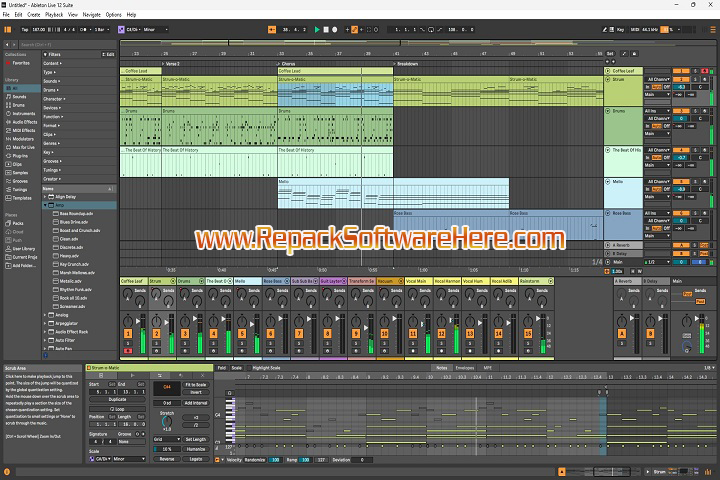Click Add Folder in Places
720x480 pixels.
click(x=24, y=265)
